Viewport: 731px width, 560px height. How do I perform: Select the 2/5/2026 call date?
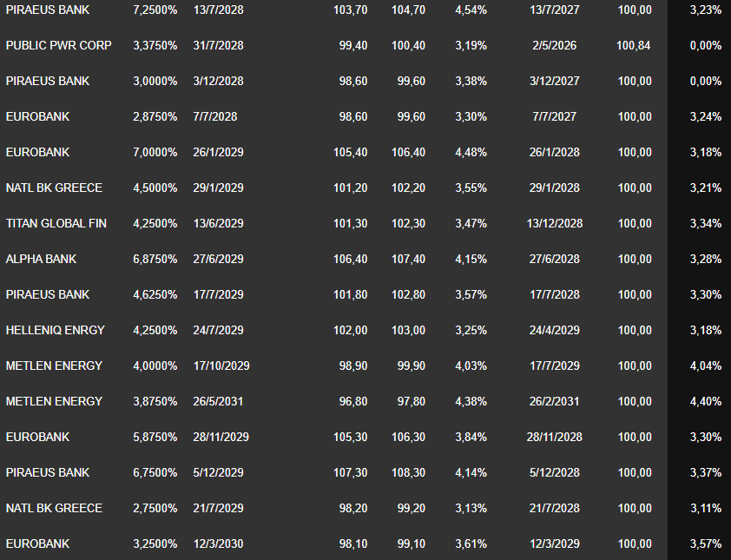[x=555, y=45]
